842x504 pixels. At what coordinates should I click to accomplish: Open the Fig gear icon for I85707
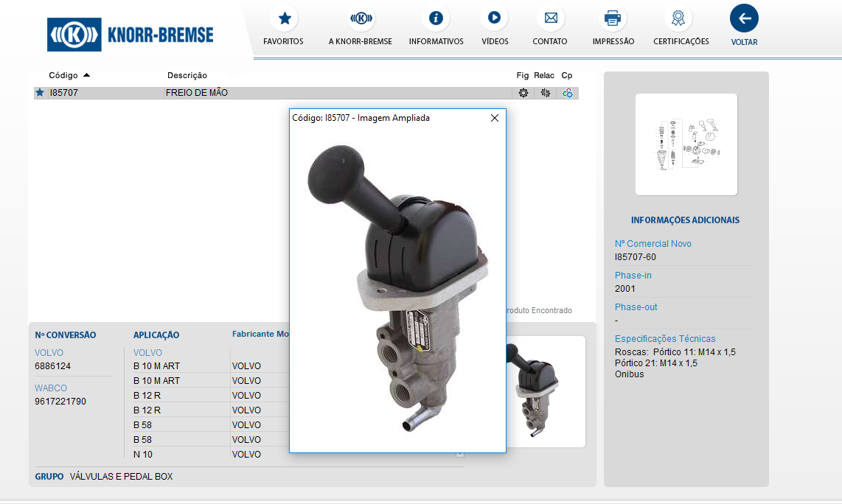[x=523, y=93]
